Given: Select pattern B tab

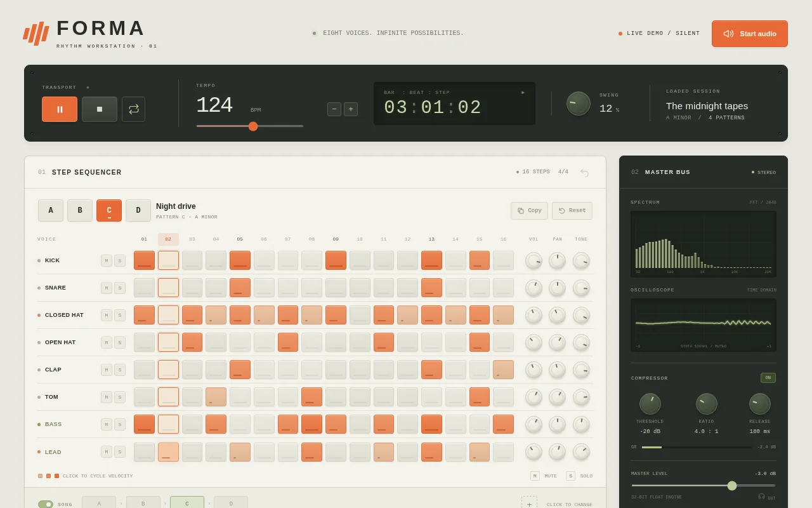Looking at the screenshot, I should coord(80,210).
